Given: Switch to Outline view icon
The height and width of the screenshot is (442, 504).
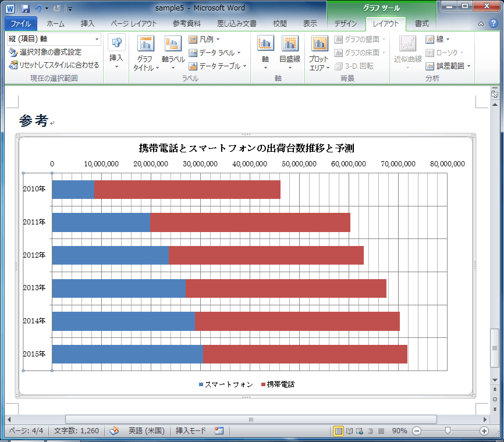Looking at the screenshot, I should click(x=370, y=431).
